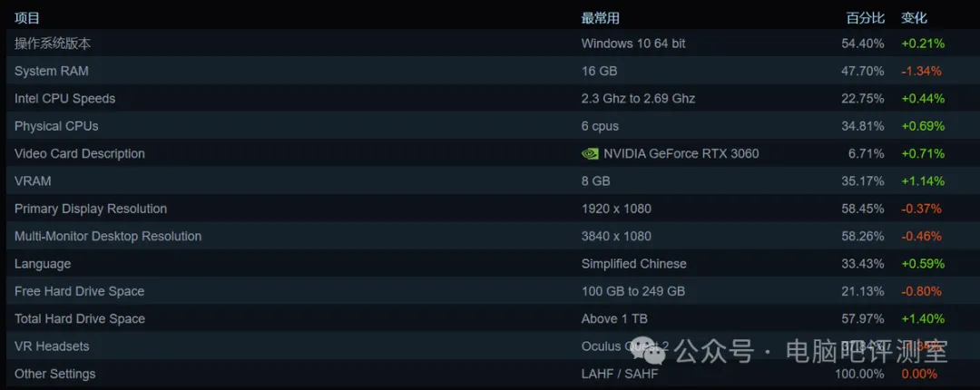Screen dimensions: 980x390
Task: Select the Total Hard Drive Space row
Action: (490, 318)
